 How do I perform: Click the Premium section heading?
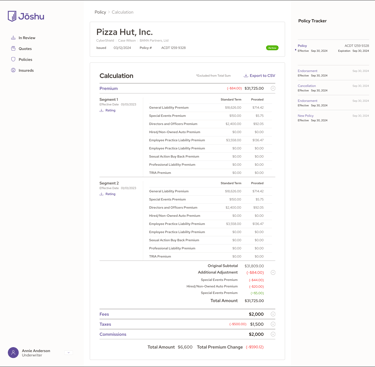pos(109,88)
